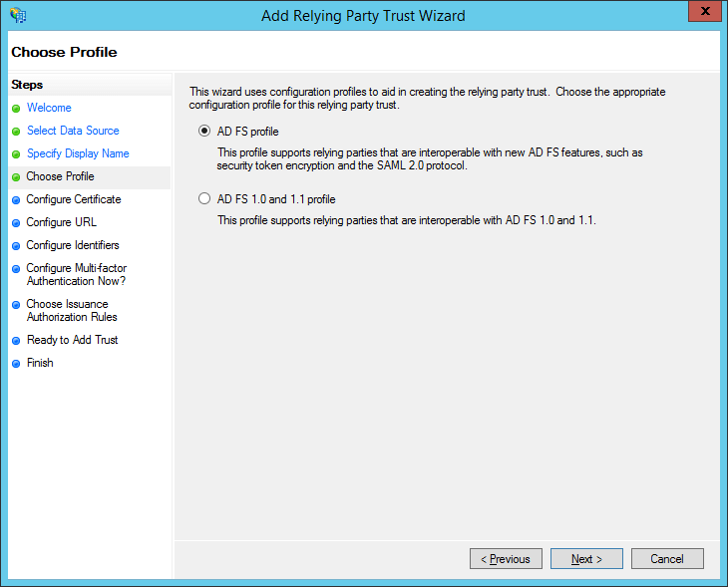Screen dimensions: 728x587
Task: Click blue bullet beside Configure URL
Action: coord(16,223)
